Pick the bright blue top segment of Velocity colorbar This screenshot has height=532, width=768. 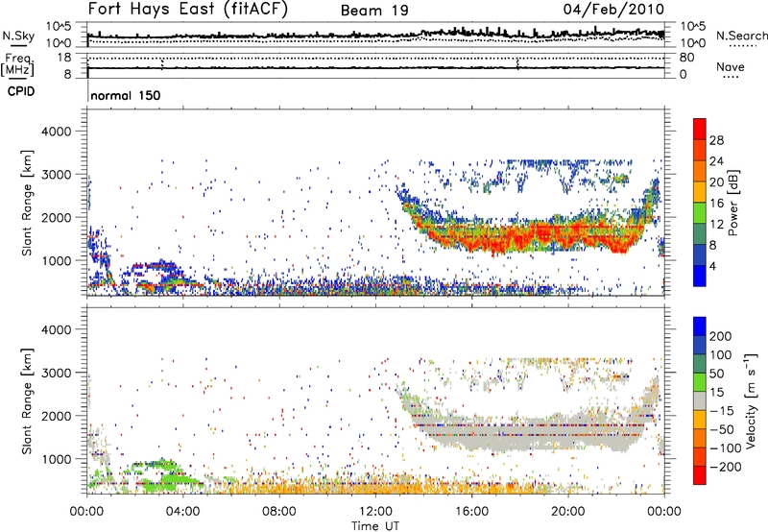[x=700, y=326]
